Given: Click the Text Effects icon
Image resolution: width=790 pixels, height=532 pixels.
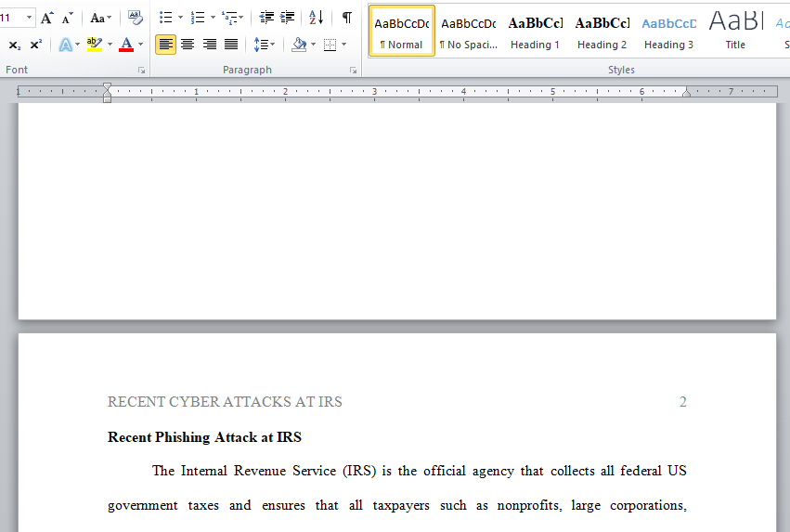Looking at the screenshot, I should click(x=65, y=45).
